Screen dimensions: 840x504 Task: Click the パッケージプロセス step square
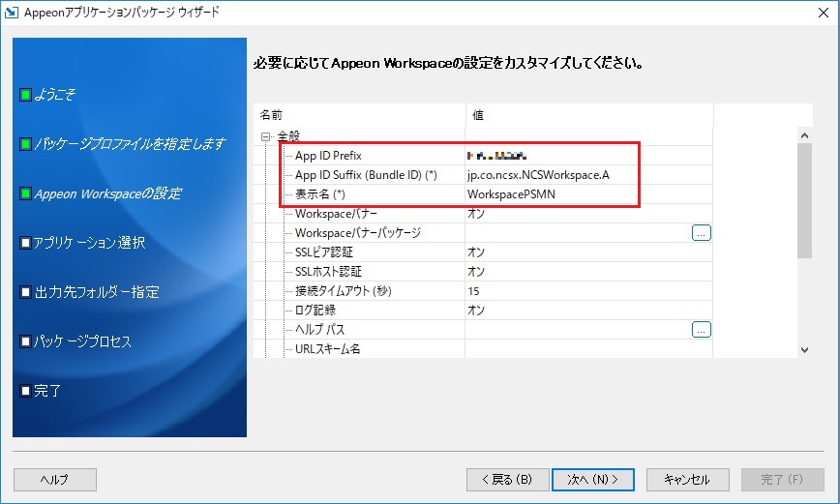point(25,341)
